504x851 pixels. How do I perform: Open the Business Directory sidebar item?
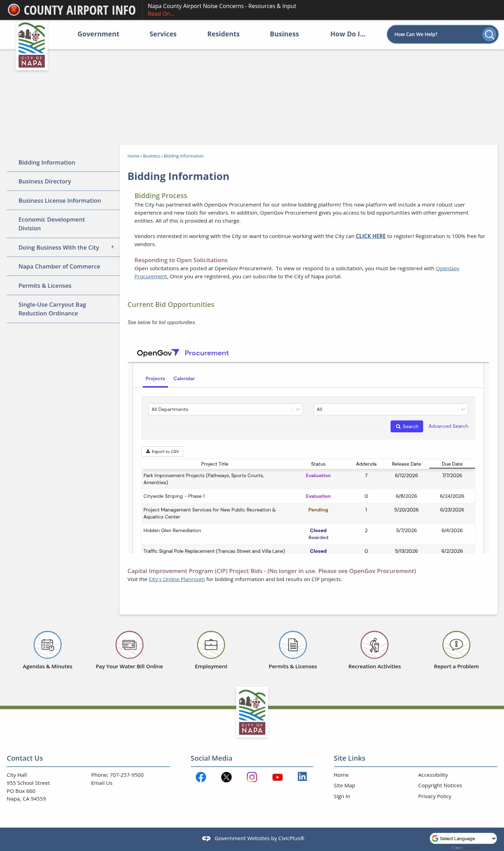pyautogui.click(x=45, y=181)
